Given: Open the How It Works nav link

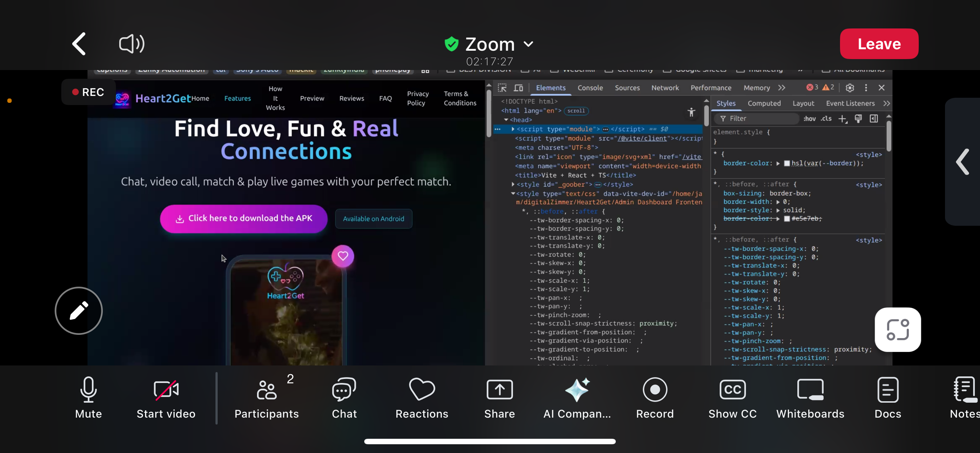Looking at the screenshot, I should point(275,98).
